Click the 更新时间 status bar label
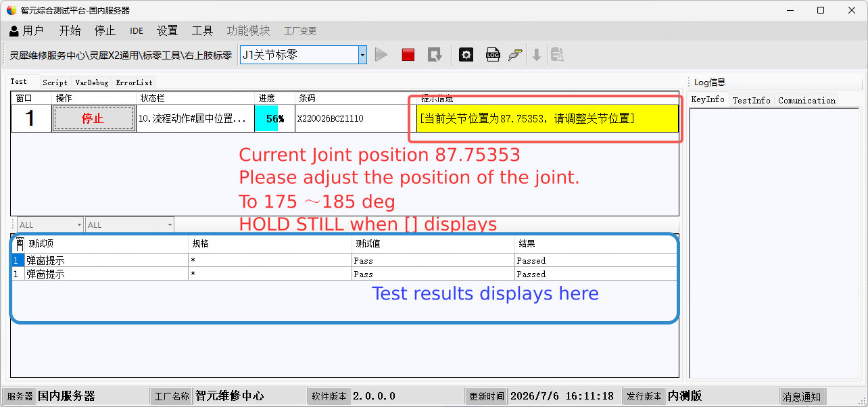868x407 pixels. 487,396
